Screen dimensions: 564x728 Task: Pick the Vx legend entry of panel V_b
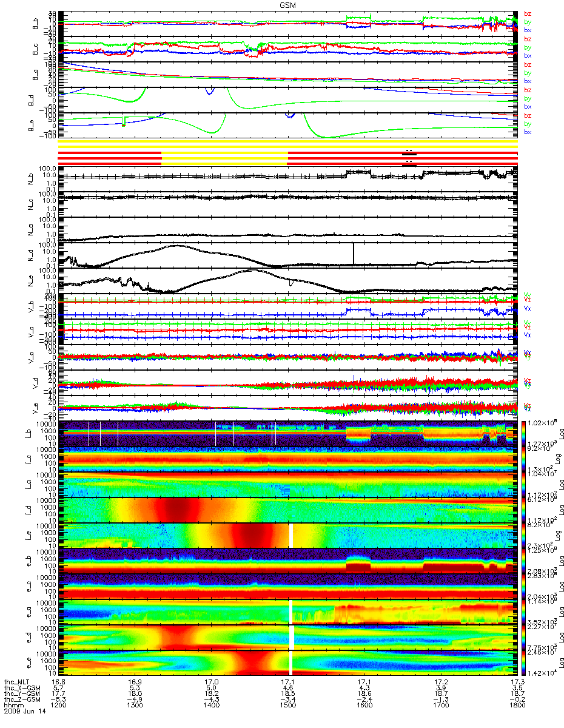528,309
